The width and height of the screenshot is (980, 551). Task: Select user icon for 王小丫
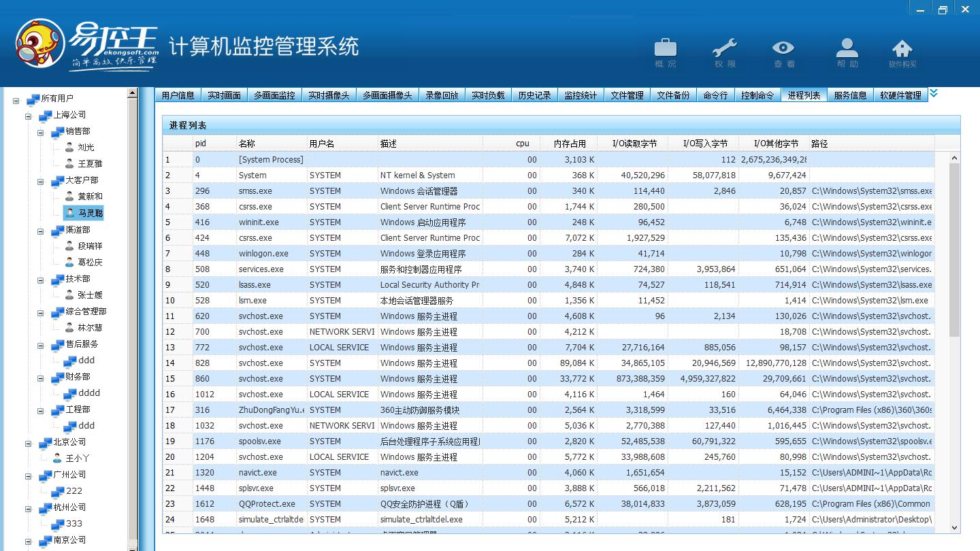57,458
